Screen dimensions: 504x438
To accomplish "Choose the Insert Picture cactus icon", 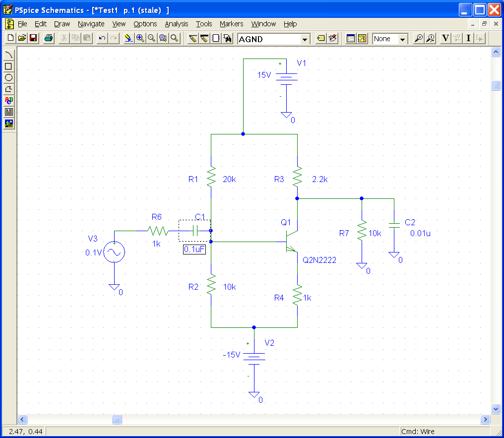I will [8, 124].
